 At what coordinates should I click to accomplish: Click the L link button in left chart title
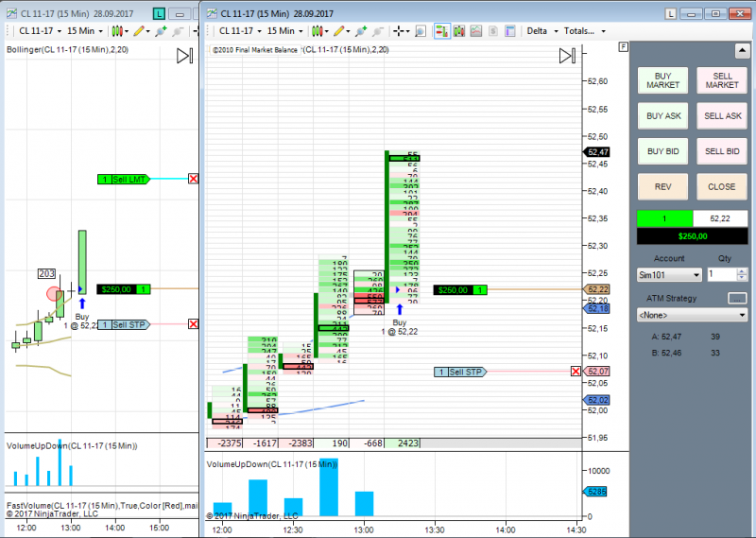[x=159, y=14]
